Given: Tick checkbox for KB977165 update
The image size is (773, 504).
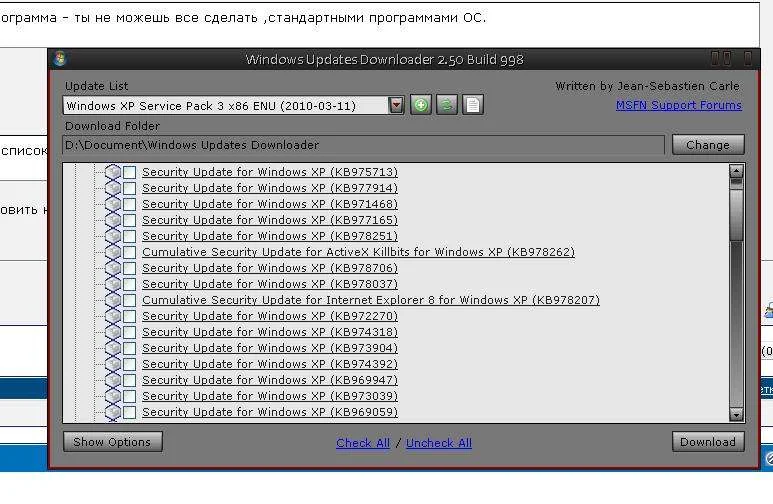Looking at the screenshot, I should coord(130,220).
